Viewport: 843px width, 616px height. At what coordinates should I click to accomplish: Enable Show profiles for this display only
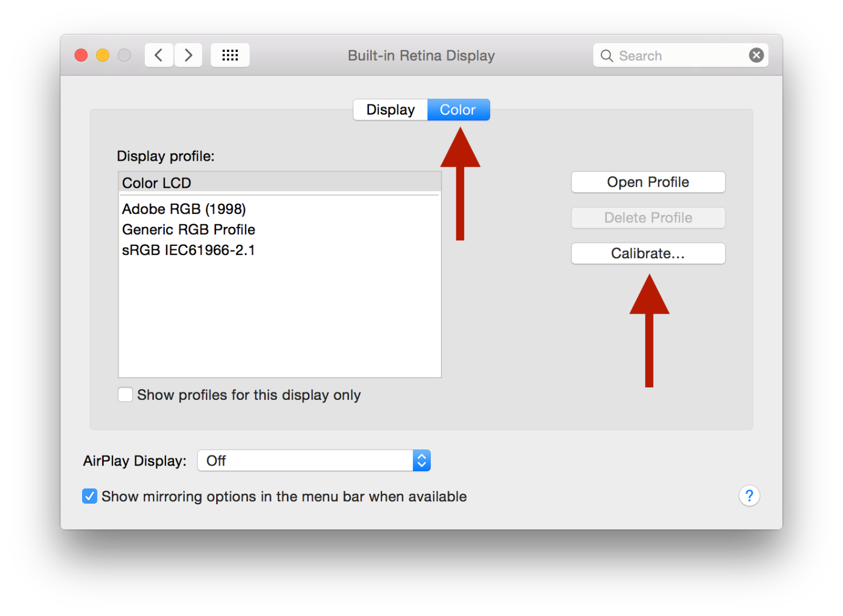click(x=125, y=394)
